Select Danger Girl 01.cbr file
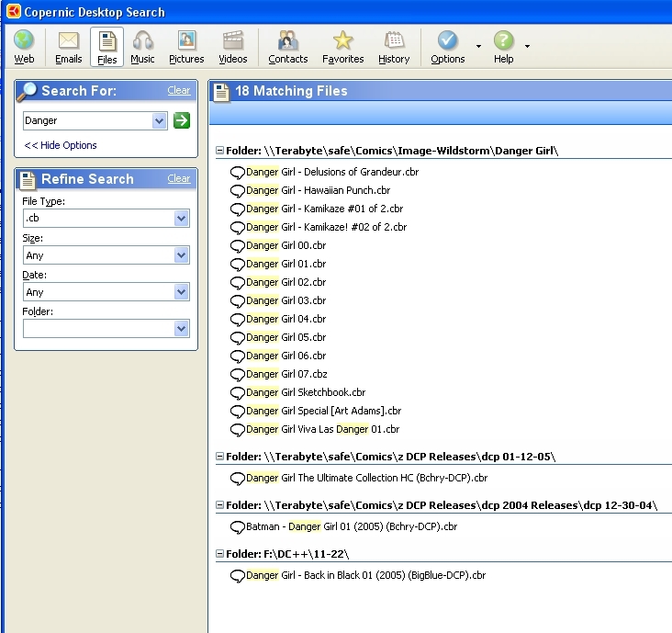Screen dimensions: 672x633 tap(286, 265)
